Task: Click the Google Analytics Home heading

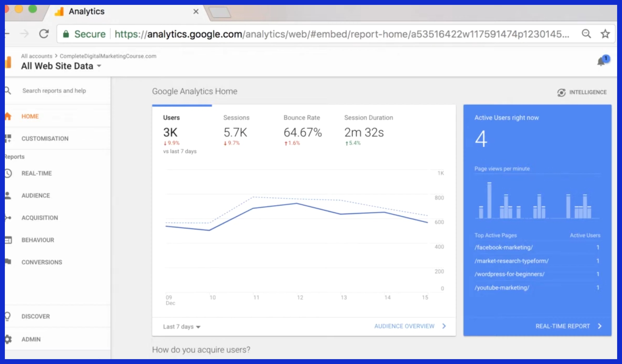Action: tap(195, 91)
